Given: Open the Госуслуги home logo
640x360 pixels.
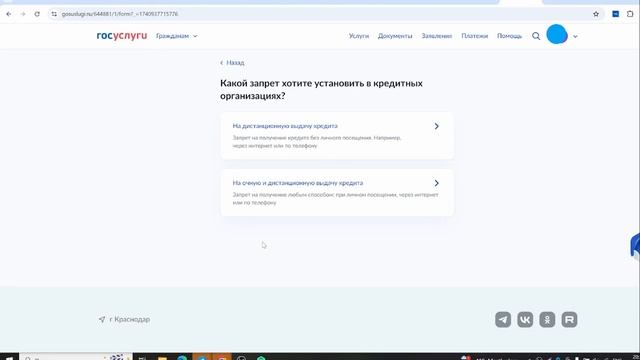Looking at the screenshot, I should (122, 36).
